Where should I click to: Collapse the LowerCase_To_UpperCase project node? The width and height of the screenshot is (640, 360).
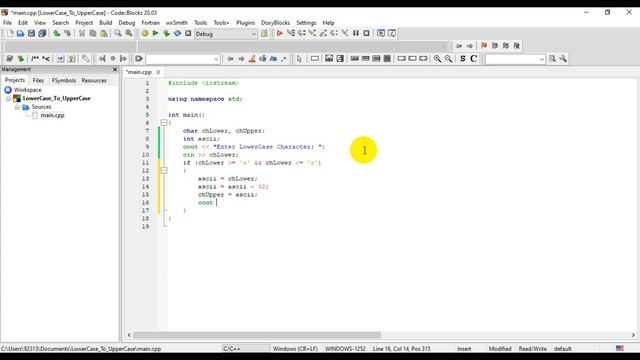coord(8,99)
